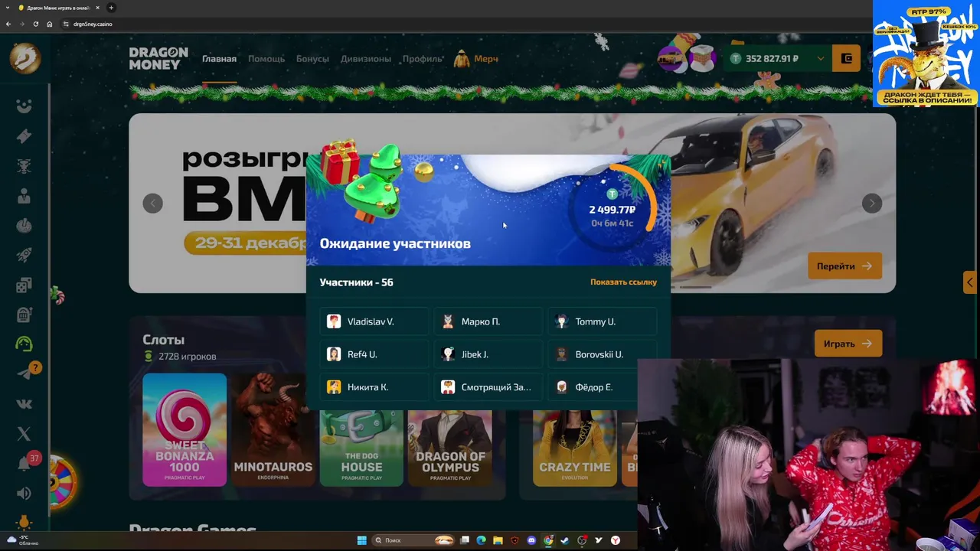The height and width of the screenshot is (551, 980).
Task: Show next banner slide arrow
Action: click(872, 203)
